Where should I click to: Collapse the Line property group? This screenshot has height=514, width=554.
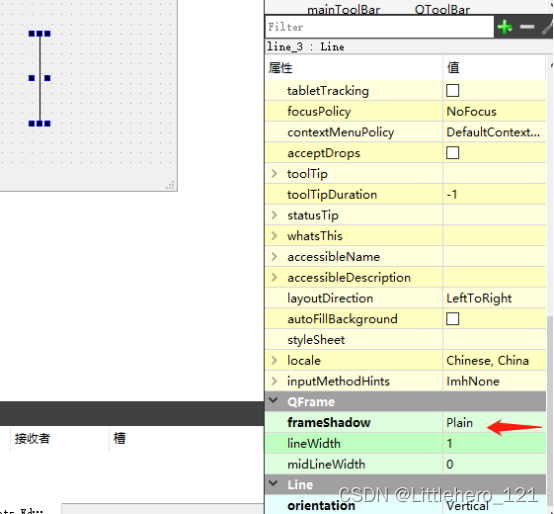(273, 484)
